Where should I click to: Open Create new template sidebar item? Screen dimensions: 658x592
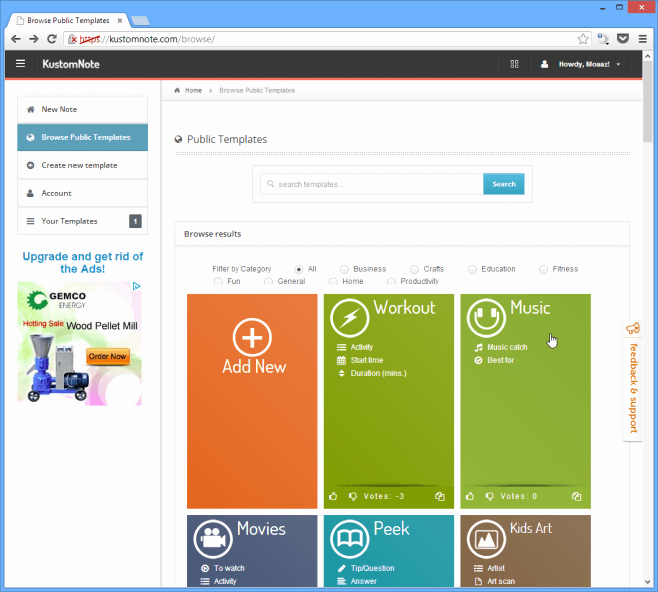click(82, 165)
